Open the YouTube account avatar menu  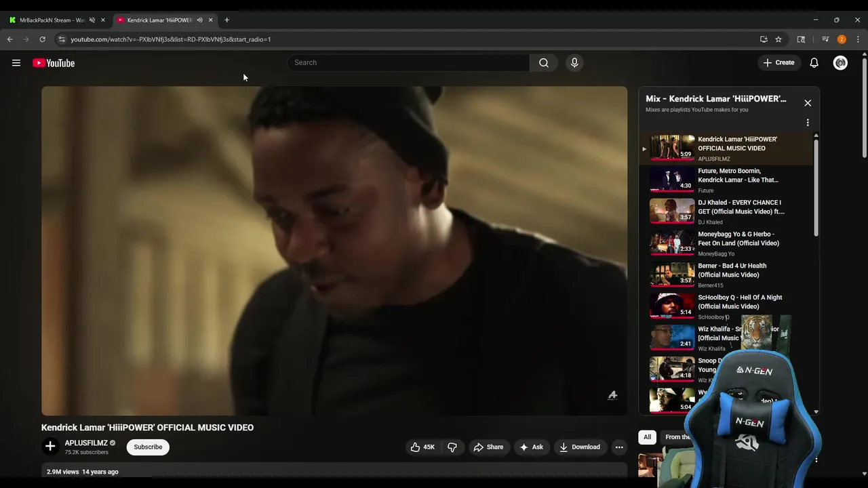click(x=840, y=63)
